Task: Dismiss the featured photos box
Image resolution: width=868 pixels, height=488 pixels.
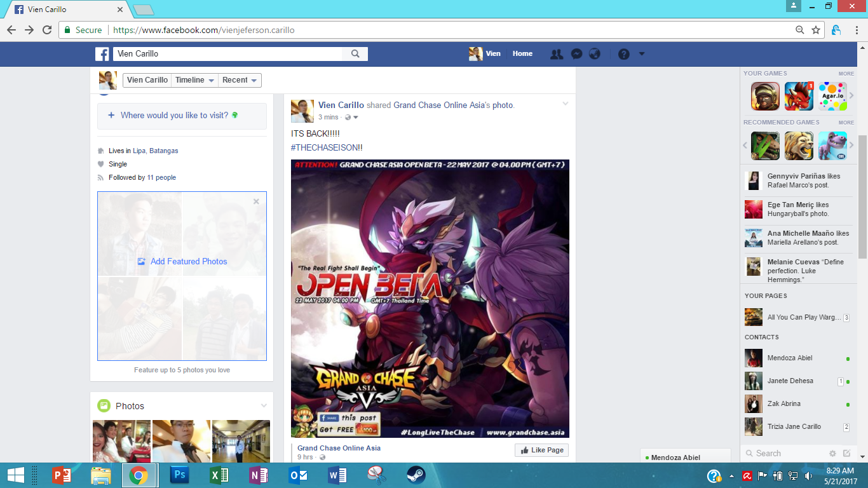Action: tap(256, 201)
